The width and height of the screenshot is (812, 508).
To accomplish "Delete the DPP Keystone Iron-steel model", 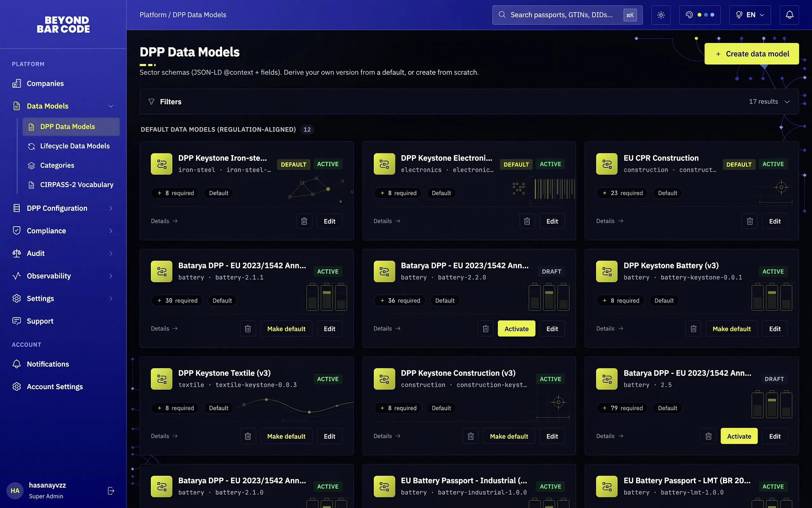I will coord(304,221).
